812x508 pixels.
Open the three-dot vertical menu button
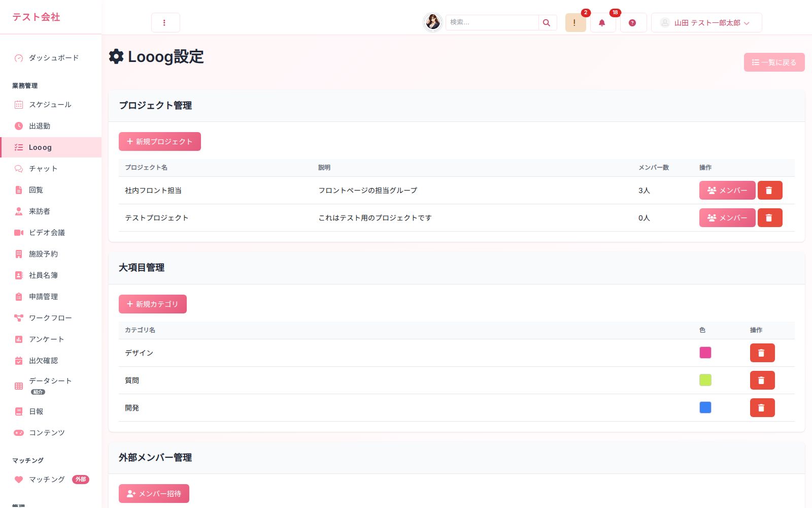(x=165, y=23)
